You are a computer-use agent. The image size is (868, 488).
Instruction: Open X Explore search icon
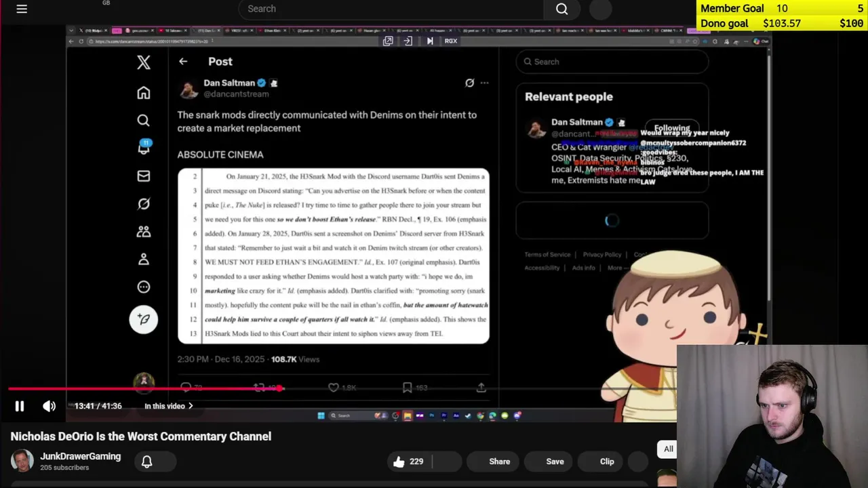pyautogui.click(x=143, y=120)
